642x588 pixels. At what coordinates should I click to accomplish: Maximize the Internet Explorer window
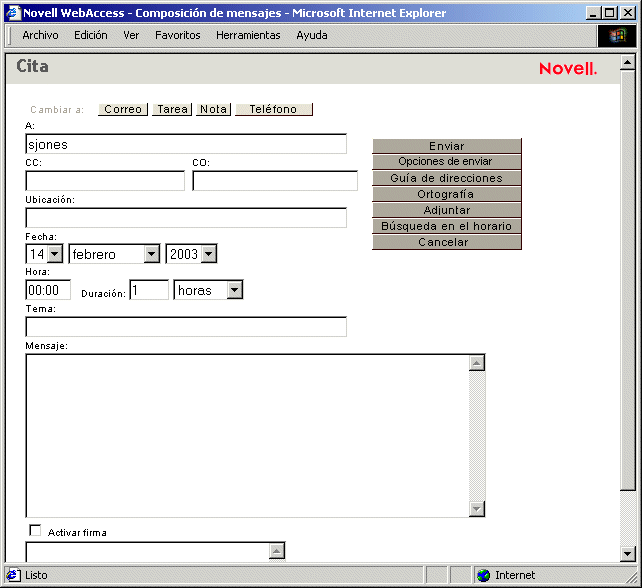[x=610, y=13]
